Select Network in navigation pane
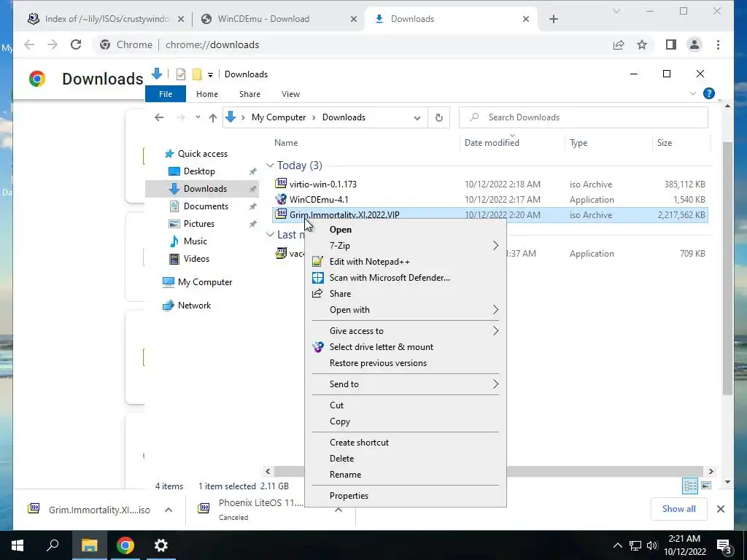This screenshot has height=560, width=747. (x=194, y=306)
